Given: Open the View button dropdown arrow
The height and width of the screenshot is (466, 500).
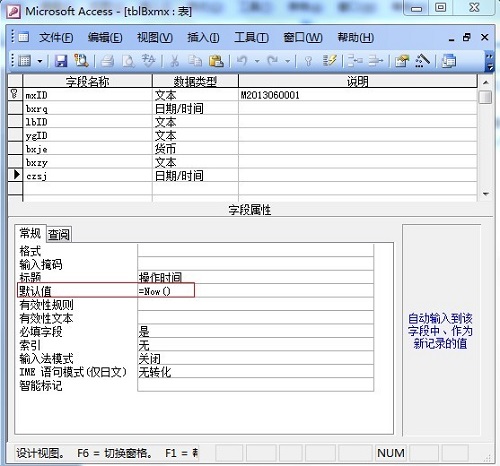Looking at the screenshot, I should point(40,61).
